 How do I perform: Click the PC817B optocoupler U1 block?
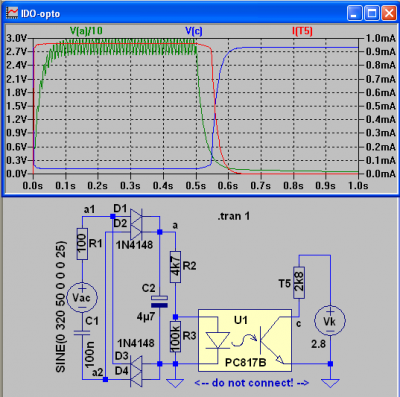(245, 340)
